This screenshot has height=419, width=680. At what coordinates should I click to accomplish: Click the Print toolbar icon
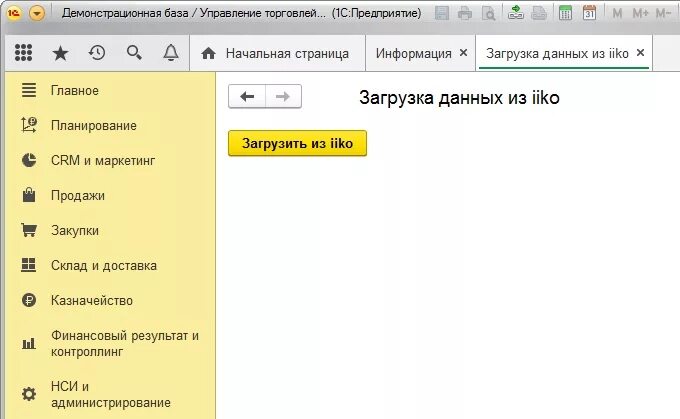[x=465, y=13]
